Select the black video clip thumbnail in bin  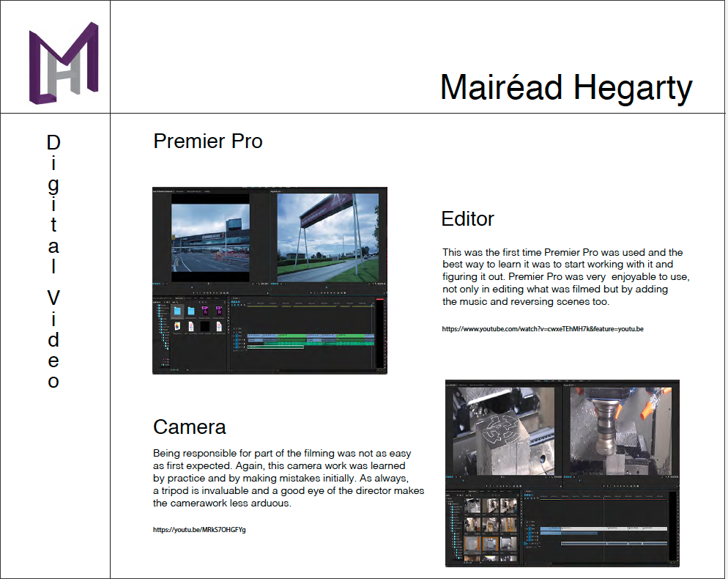[x=205, y=327]
